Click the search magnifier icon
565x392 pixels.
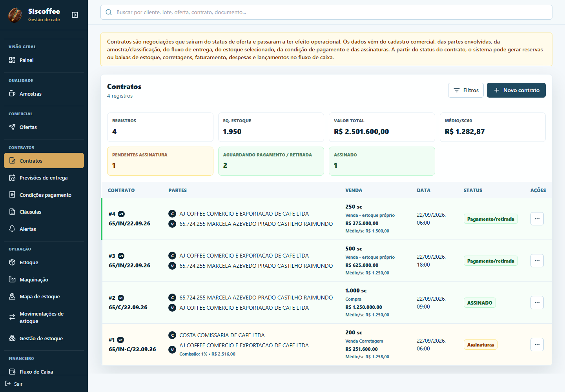pos(109,12)
